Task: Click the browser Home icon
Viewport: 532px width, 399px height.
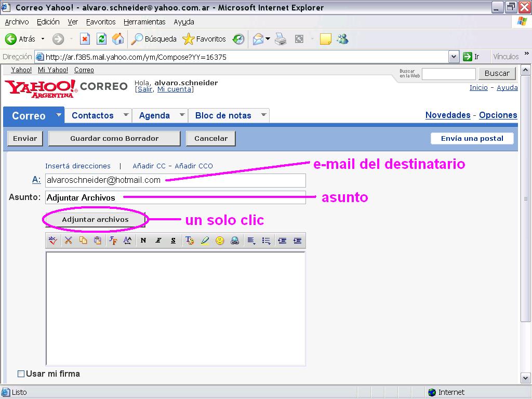Action: (118, 39)
